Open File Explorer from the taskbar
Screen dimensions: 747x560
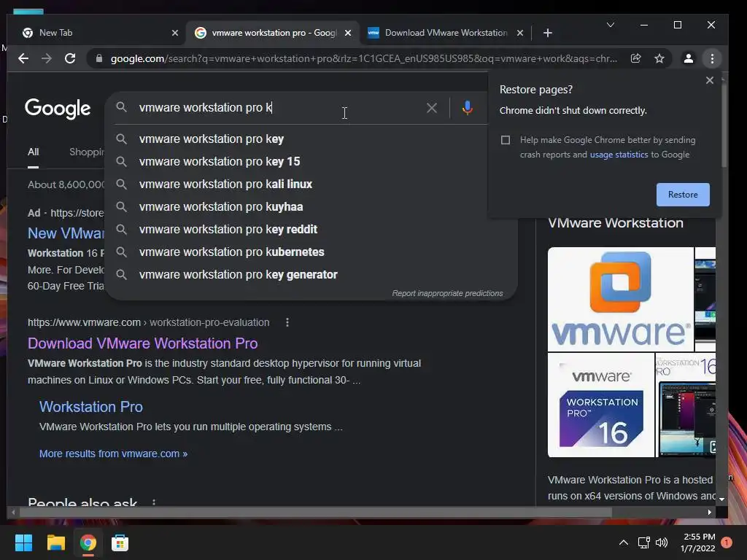pos(55,542)
